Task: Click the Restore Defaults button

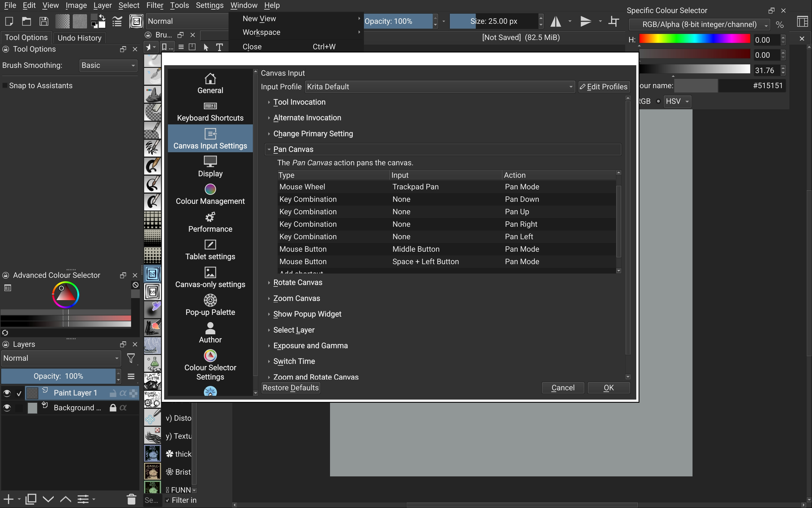Action: point(291,388)
